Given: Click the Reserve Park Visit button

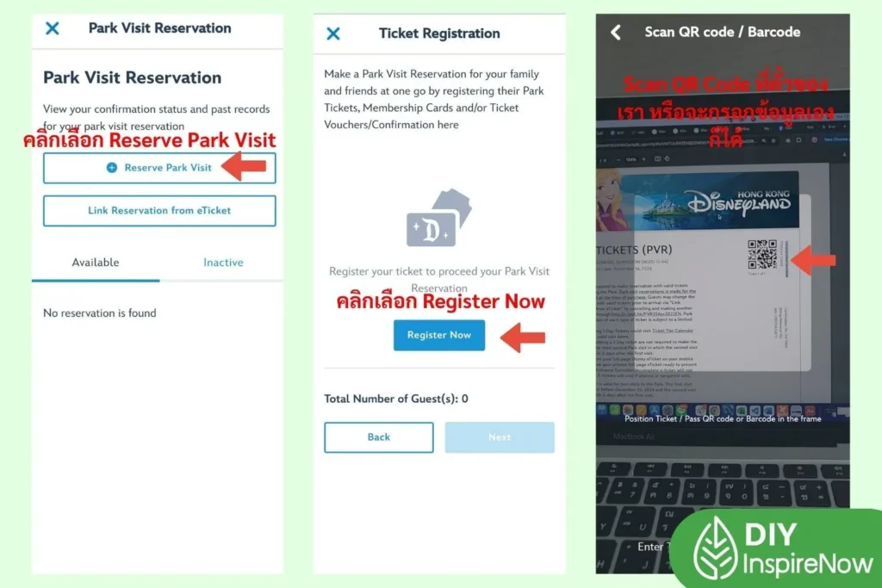Looking at the screenshot, I should point(159,168).
